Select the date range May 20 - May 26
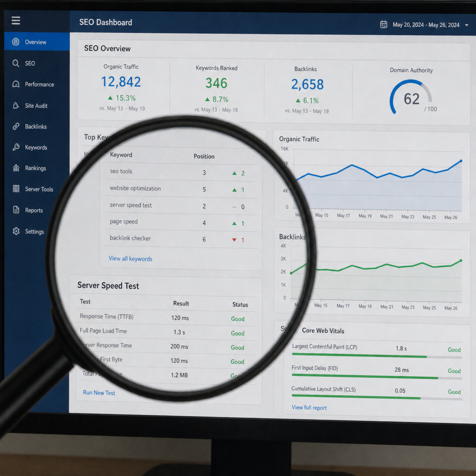476x476 pixels. tap(426, 25)
